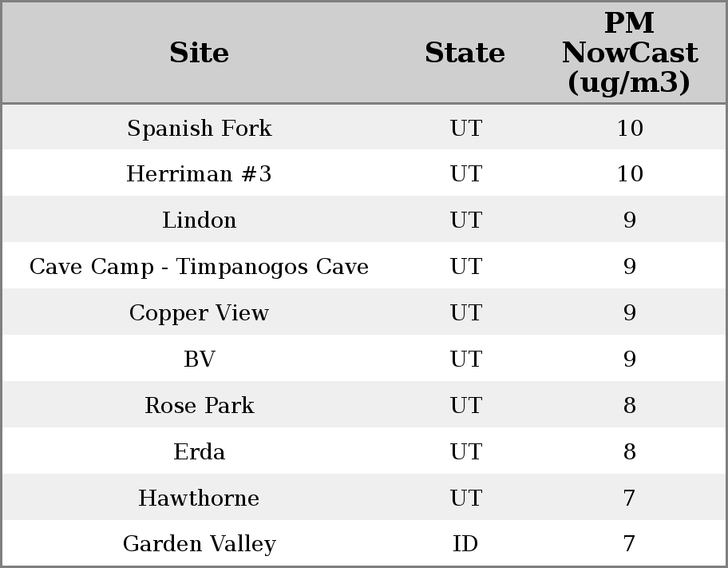Click the NowCast value in Lindon row
Screen dimensions: 728x568
tap(629, 220)
